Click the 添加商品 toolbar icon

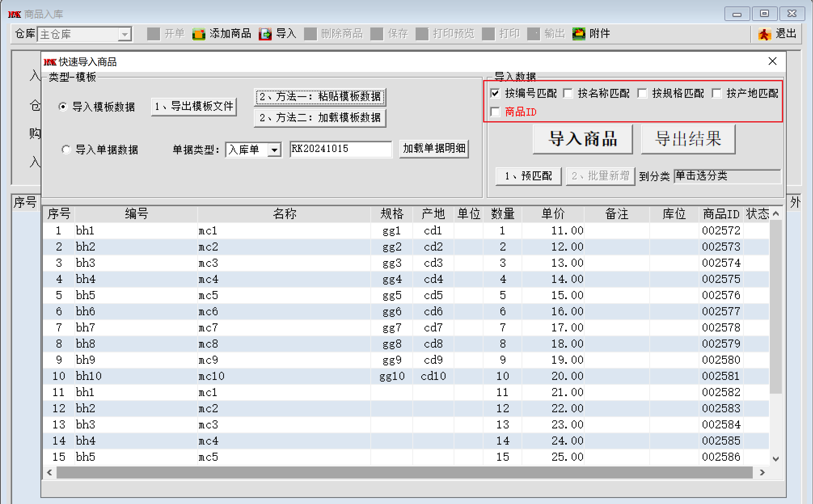pyautogui.click(x=198, y=34)
